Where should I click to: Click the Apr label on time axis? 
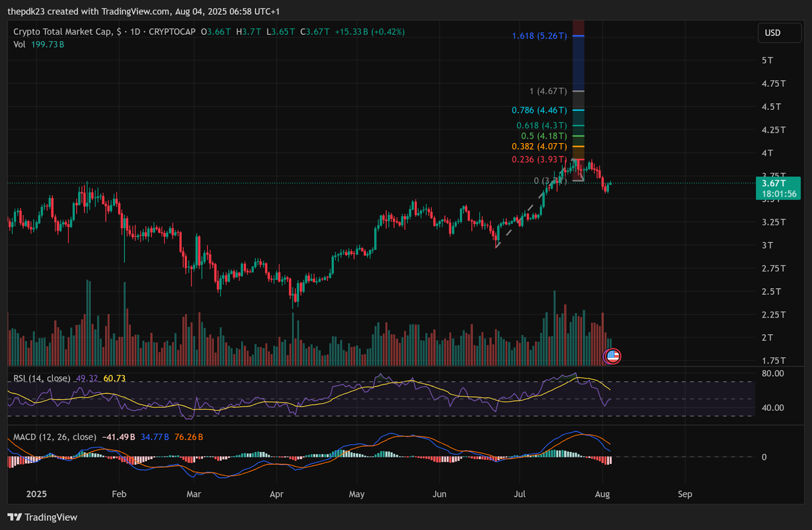click(277, 494)
